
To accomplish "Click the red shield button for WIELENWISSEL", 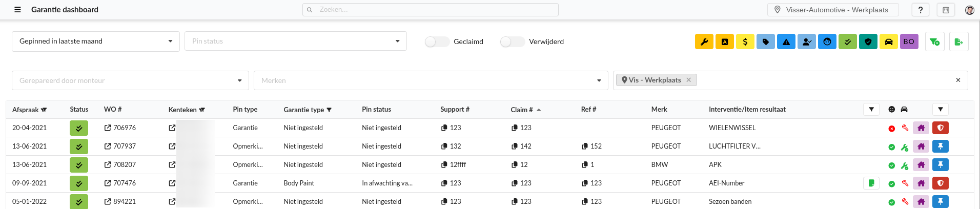I will click(940, 128).
